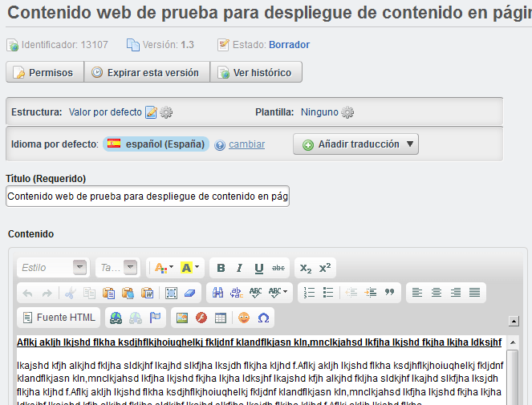Screen dimensions: 532x405
Task: Toggle italic formatting
Action: click(x=240, y=268)
